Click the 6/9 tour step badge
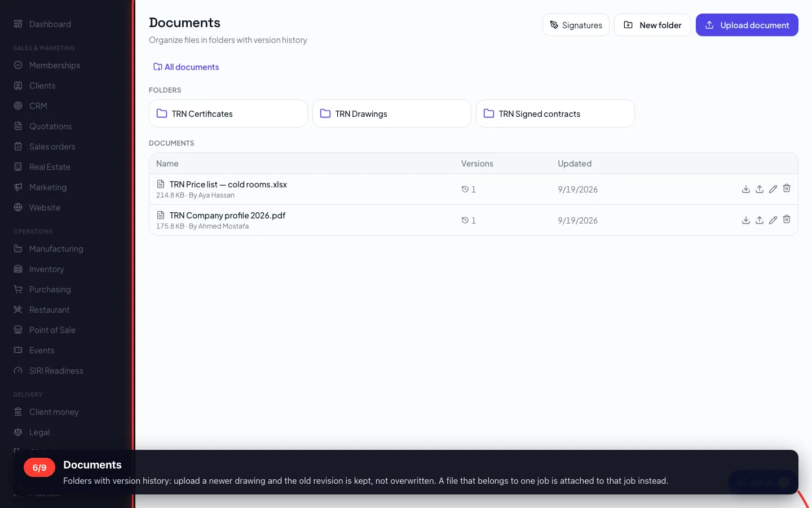The width and height of the screenshot is (812, 508). tap(39, 467)
